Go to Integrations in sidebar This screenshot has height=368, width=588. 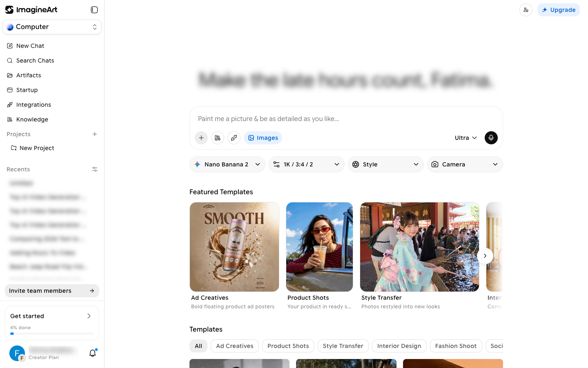coord(52,105)
